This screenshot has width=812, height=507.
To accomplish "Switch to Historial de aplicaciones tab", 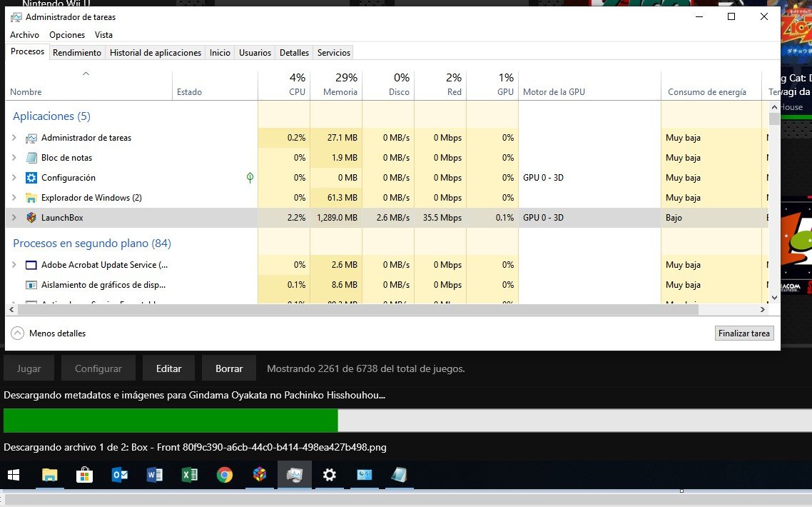I will tap(156, 53).
